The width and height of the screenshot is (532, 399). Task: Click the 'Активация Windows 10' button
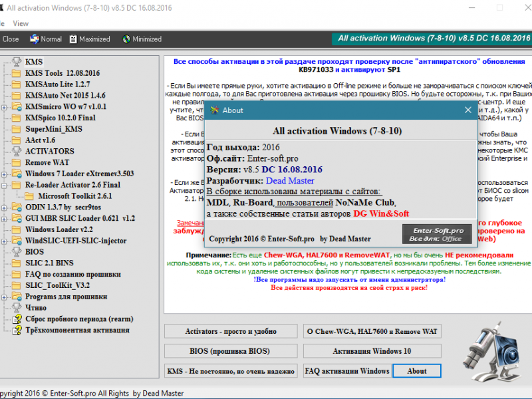372,351
